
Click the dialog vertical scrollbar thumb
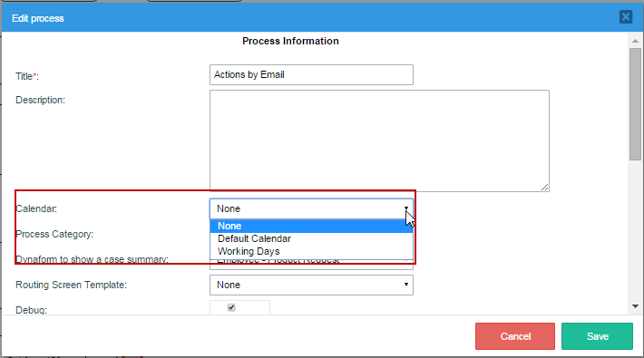point(635,104)
